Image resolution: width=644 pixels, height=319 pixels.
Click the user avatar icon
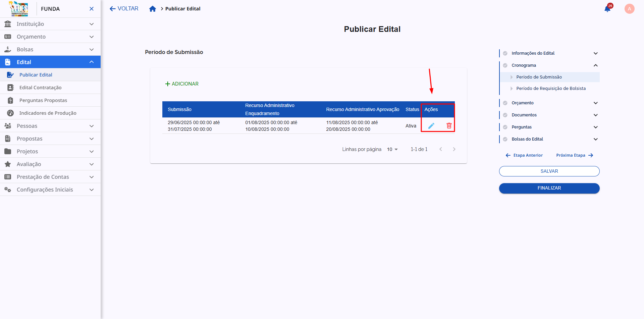click(630, 9)
